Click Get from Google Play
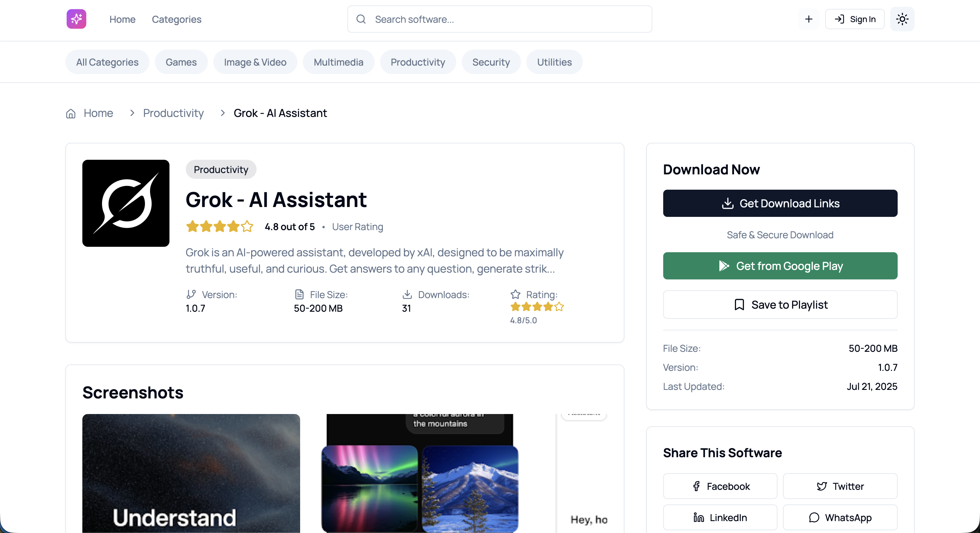980x533 pixels. point(780,266)
